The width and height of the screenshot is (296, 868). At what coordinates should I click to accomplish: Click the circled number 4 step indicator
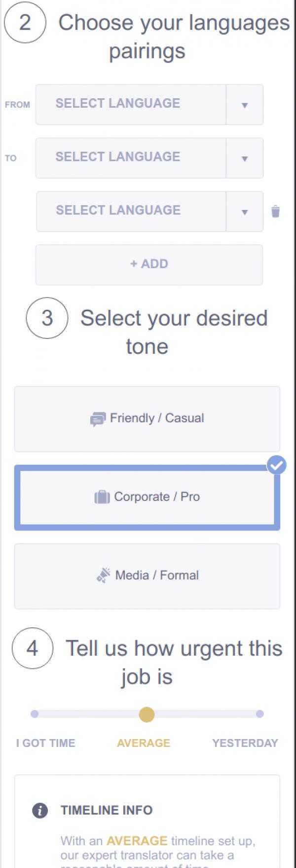[33, 649]
